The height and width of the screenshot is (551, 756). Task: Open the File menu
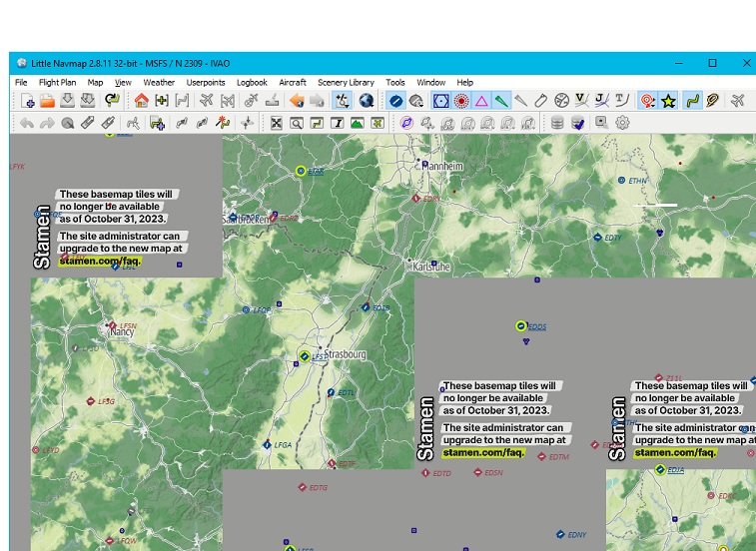pos(21,83)
